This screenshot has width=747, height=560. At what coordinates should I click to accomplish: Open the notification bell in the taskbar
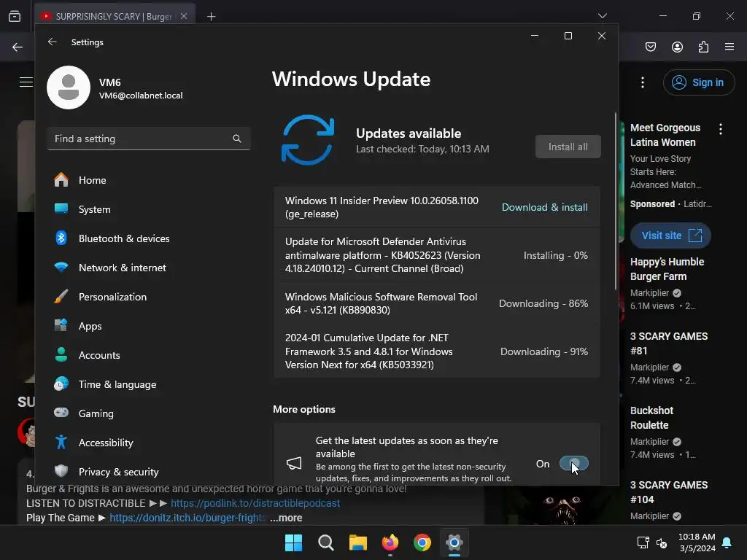[727, 542]
